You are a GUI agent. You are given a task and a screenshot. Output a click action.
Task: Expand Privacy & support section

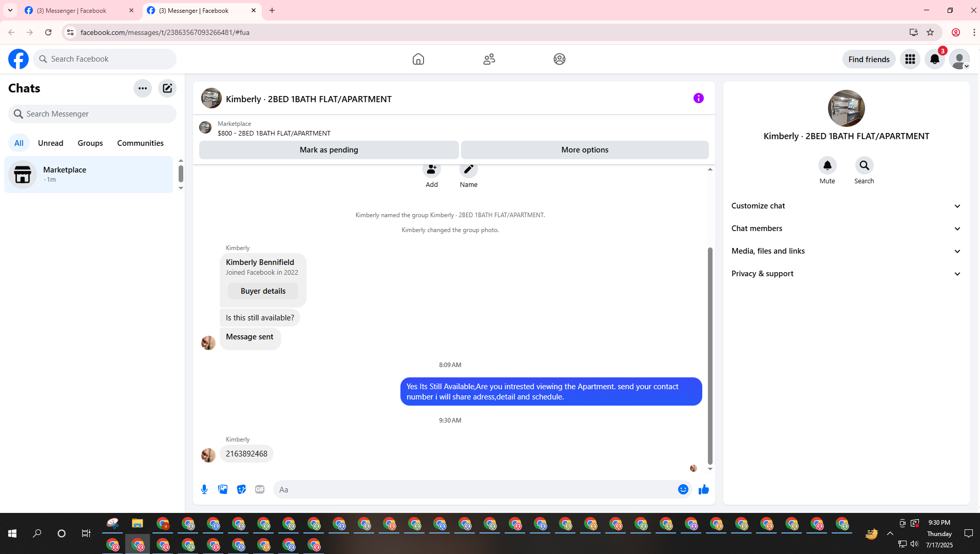tap(846, 274)
